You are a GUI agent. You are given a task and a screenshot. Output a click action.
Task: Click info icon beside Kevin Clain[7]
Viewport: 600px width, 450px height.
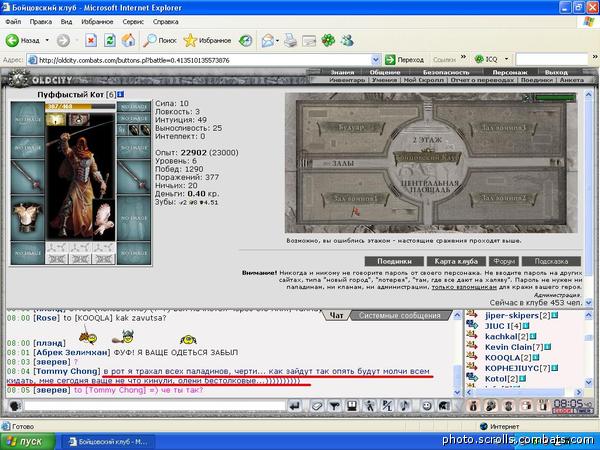[x=548, y=347]
